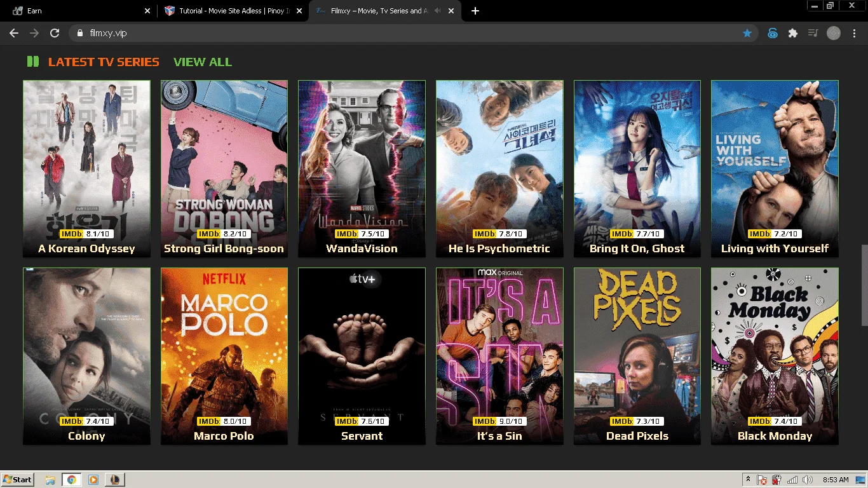
Task: Reload the filmxy.vip page
Action: (55, 33)
